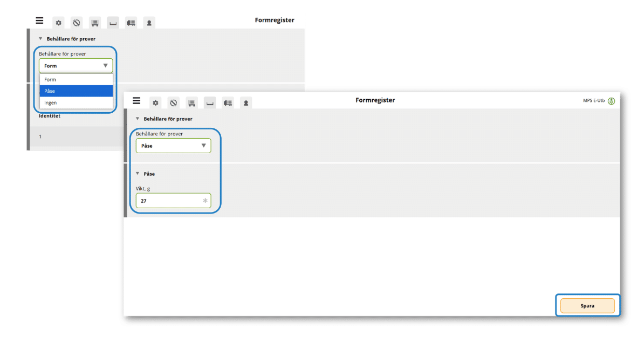Click the green tree logo beside MPS E-Utb
This screenshot has width=644, height=363.
611,101
